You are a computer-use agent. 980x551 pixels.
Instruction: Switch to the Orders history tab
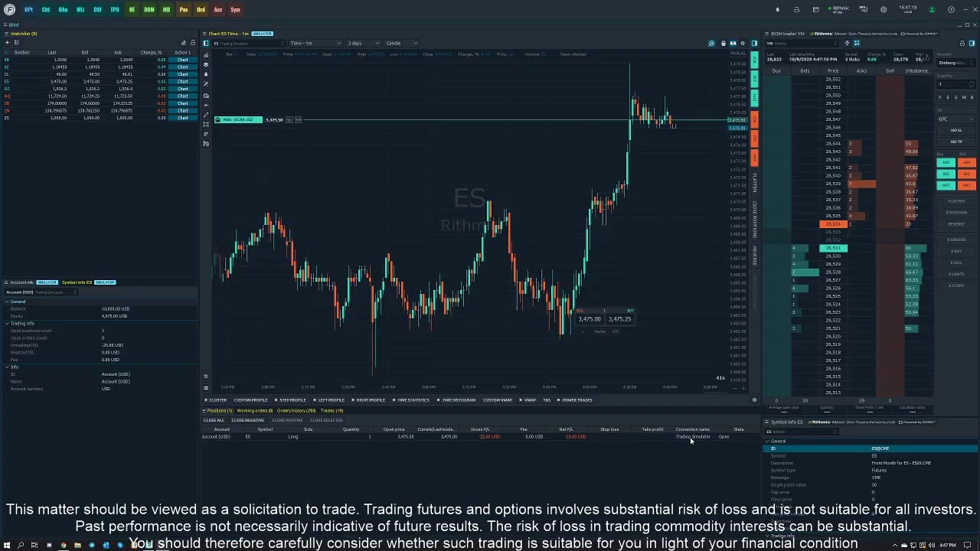coord(298,411)
